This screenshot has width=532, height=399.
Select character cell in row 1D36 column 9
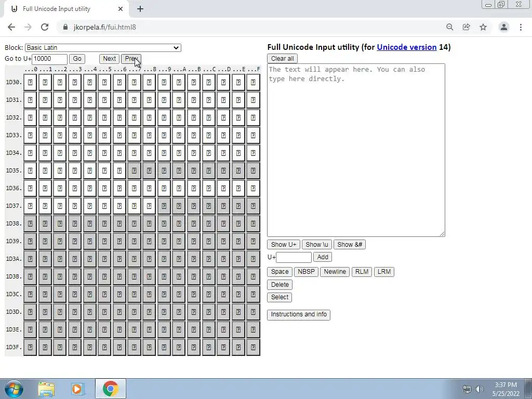164,188
